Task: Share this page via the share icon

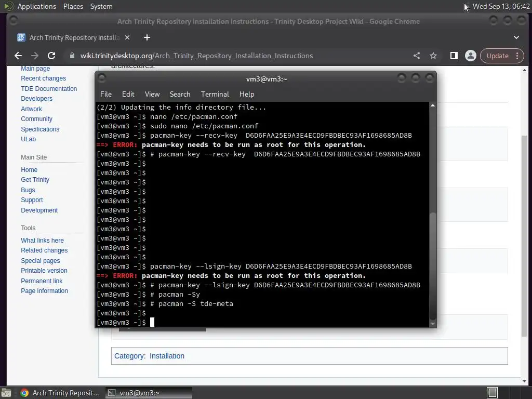Action: click(x=417, y=56)
